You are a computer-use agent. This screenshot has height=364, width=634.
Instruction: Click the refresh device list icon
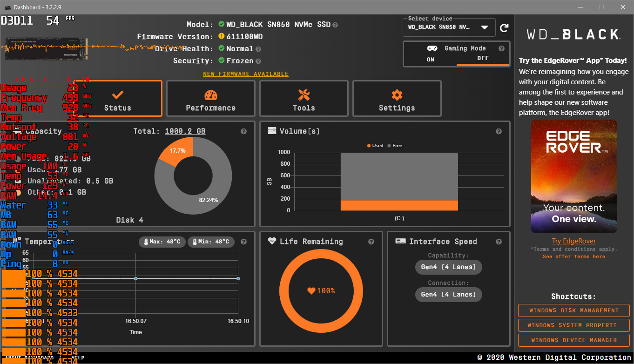click(x=504, y=28)
